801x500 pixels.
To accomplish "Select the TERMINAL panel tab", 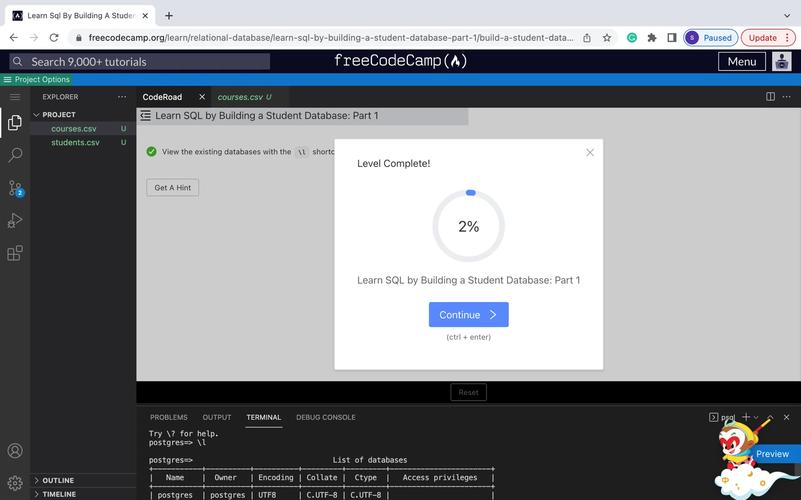I will point(264,417).
